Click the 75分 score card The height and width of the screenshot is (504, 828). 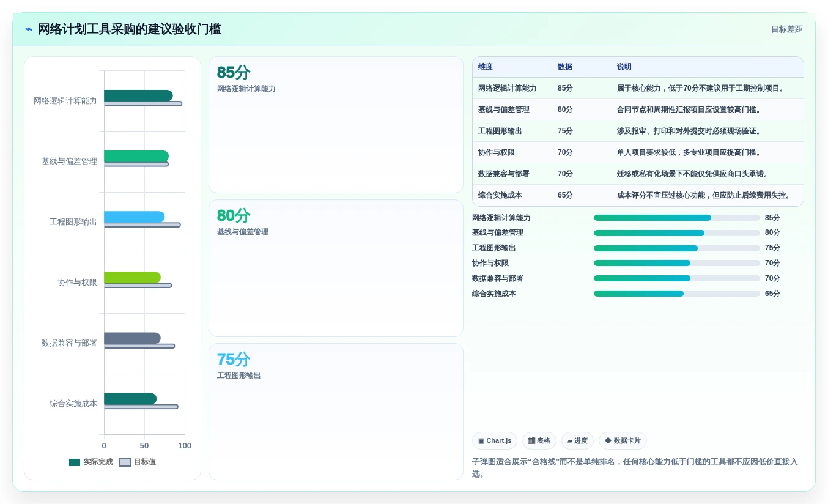(x=336, y=412)
